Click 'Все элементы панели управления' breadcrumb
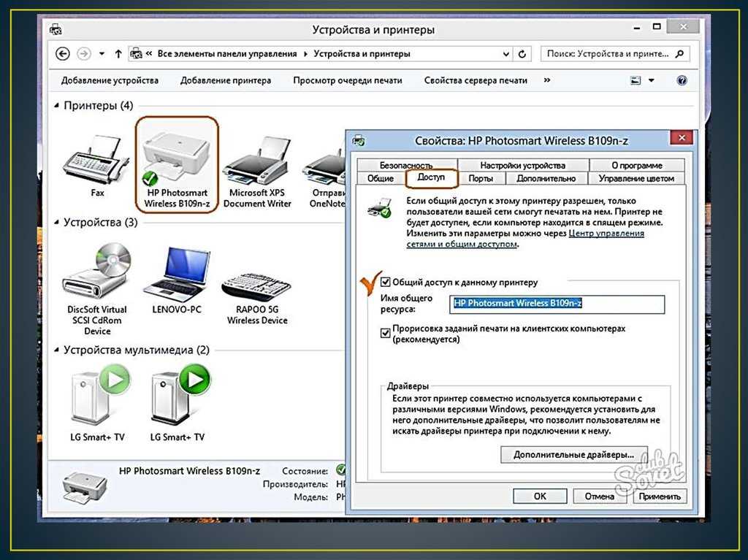Screen dimensions: 748x560 [x=227, y=54]
